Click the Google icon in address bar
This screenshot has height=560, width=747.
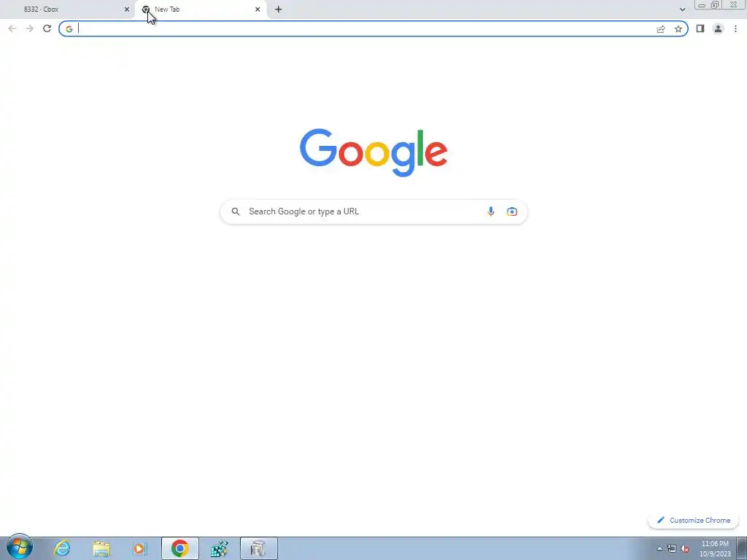pyautogui.click(x=69, y=29)
